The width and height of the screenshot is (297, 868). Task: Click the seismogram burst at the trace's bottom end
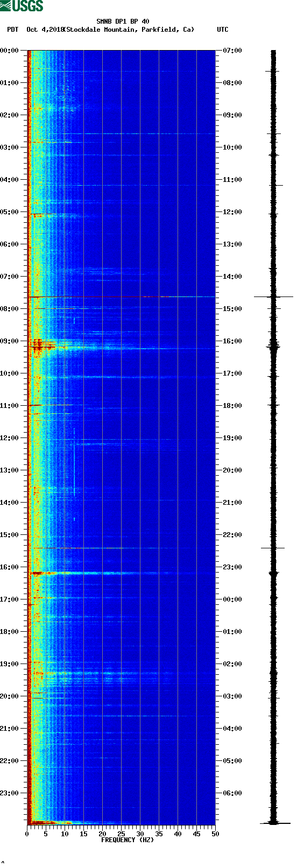tap(274, 823)
